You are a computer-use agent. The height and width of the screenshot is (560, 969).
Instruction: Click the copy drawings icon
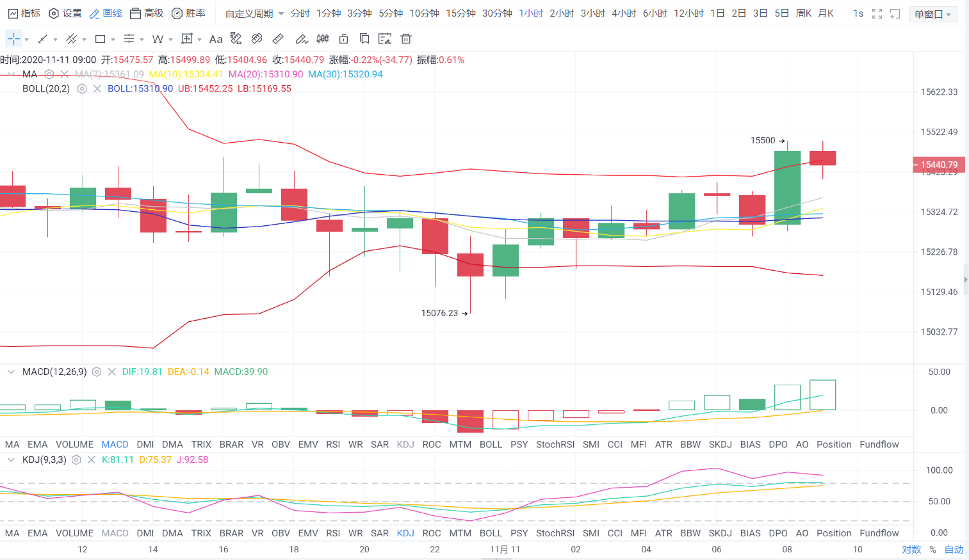coord(364,39)
